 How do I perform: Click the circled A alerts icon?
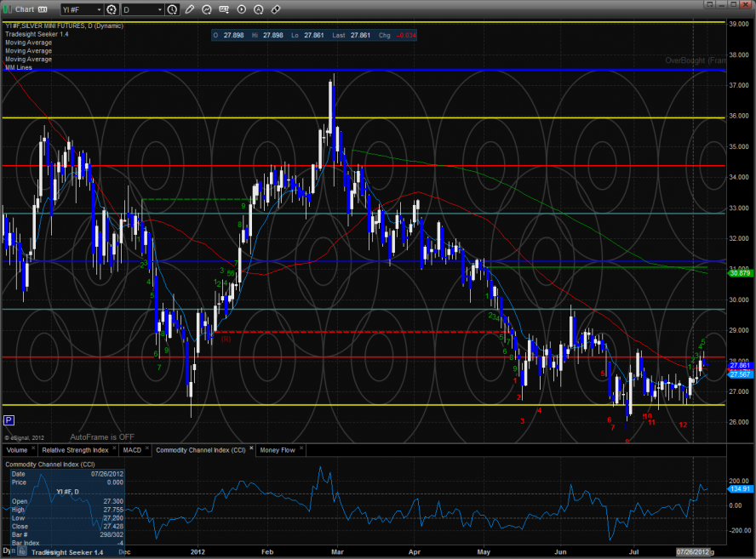point(258,9)
